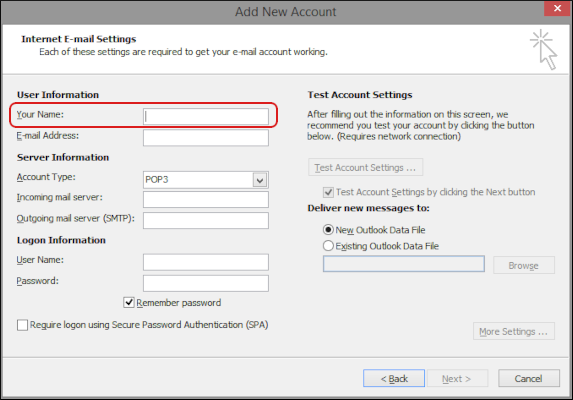Click the Password label

[x=38, y=281]
